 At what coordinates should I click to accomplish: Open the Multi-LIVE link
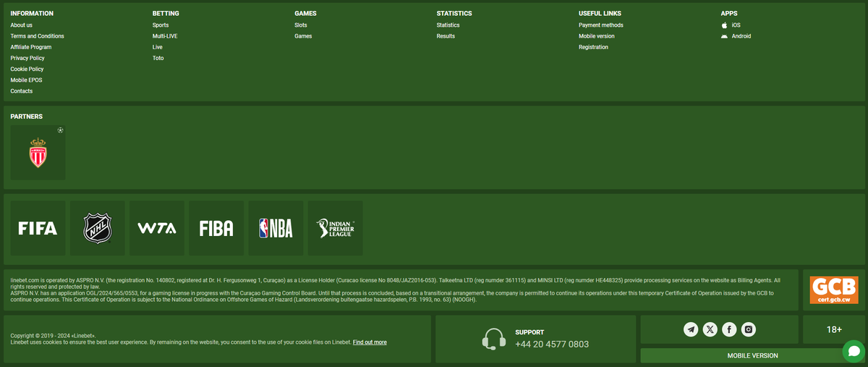[165, 36]
